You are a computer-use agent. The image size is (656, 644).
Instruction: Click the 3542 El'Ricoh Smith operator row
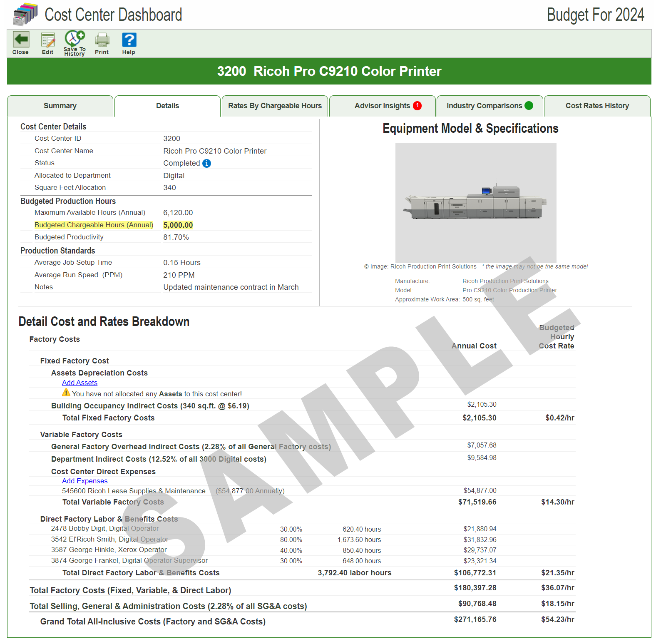[302, 540]
